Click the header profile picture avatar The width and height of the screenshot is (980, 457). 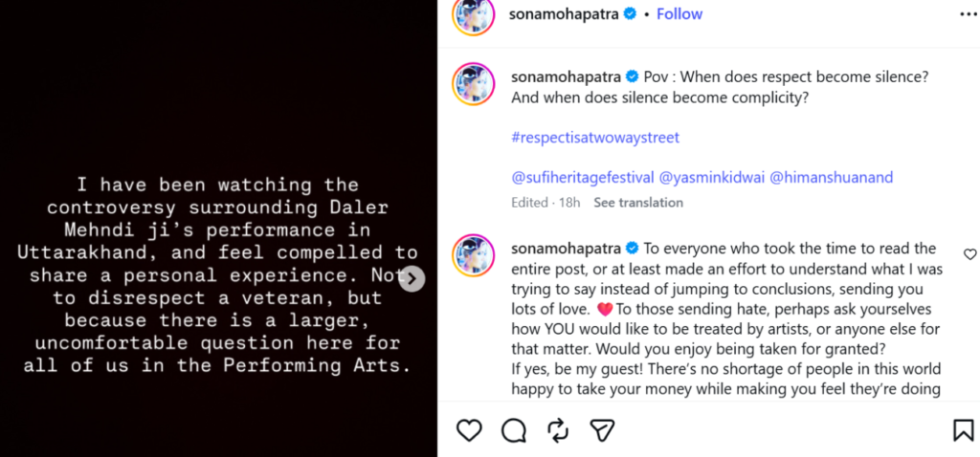(x=474, y=14)
